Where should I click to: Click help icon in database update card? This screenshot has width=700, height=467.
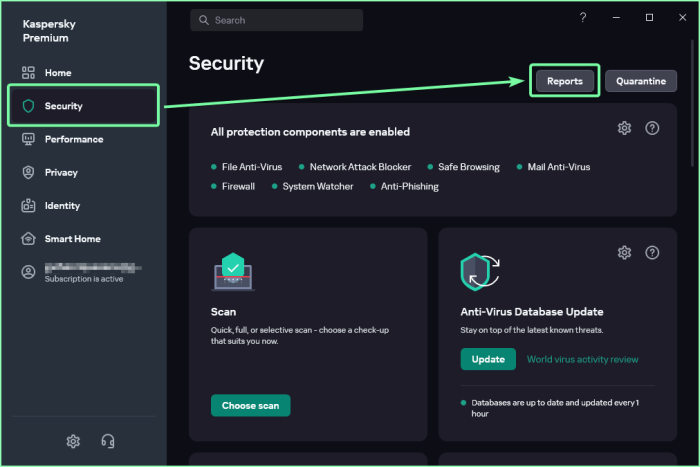coord(652,252)
